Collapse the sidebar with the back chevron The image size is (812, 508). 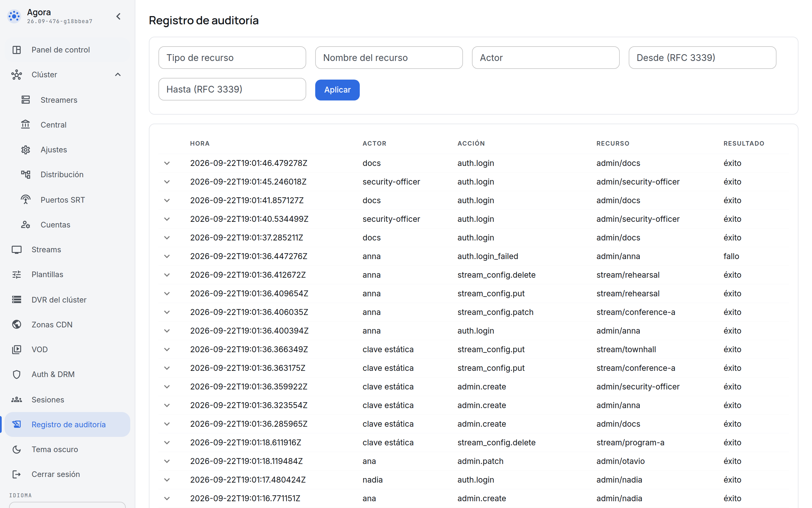coord(118,16)
